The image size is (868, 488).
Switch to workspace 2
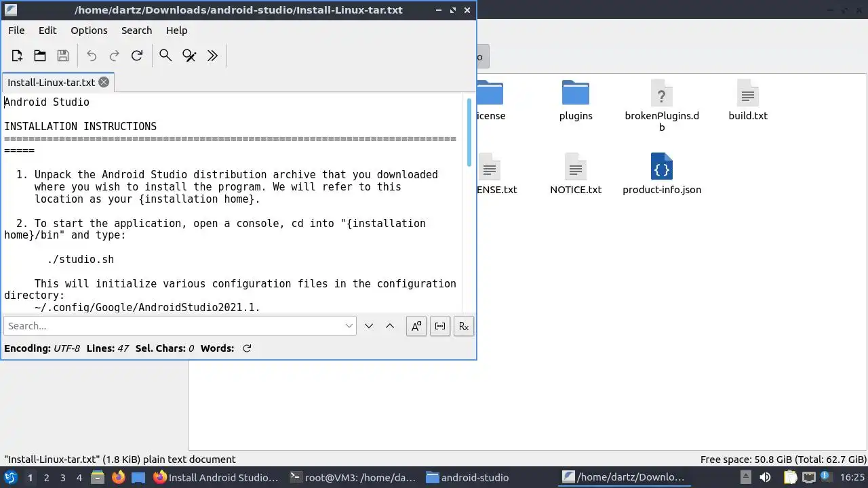46,478
